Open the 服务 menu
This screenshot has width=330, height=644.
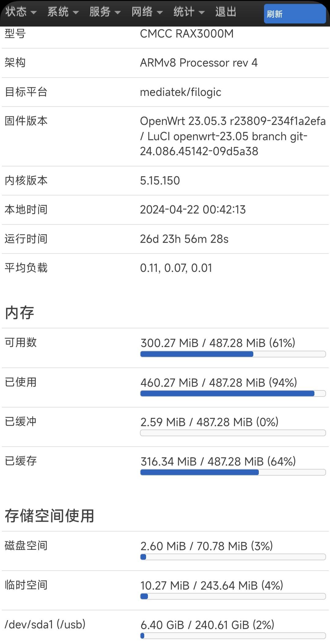point(105,12)
